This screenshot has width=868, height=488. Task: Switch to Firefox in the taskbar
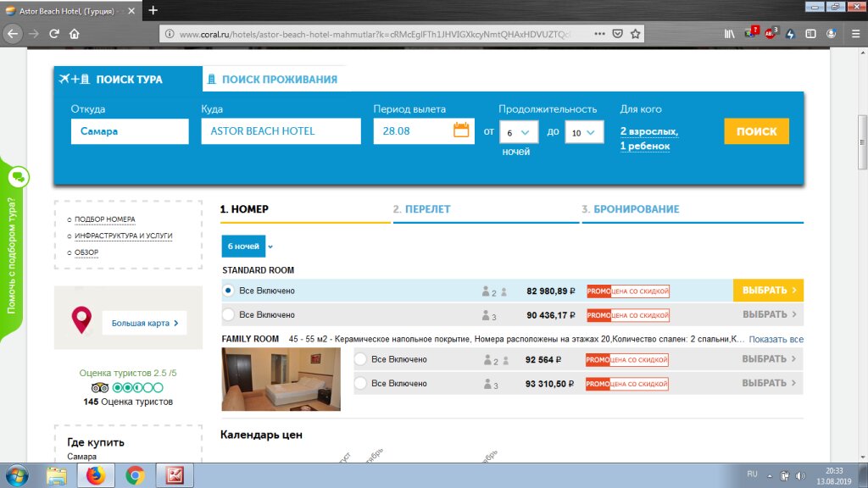[x=95, y=476]
